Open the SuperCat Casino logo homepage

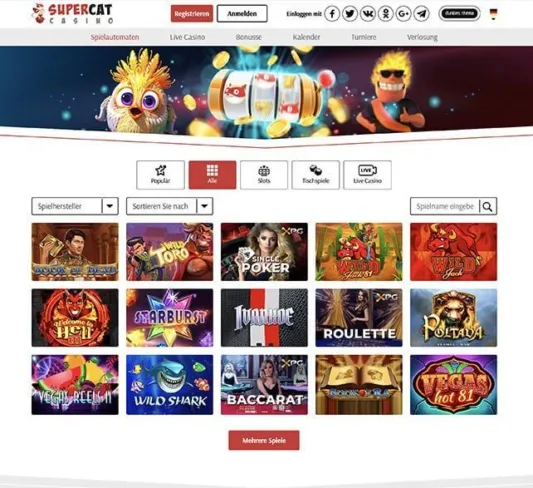coord(72,14)
